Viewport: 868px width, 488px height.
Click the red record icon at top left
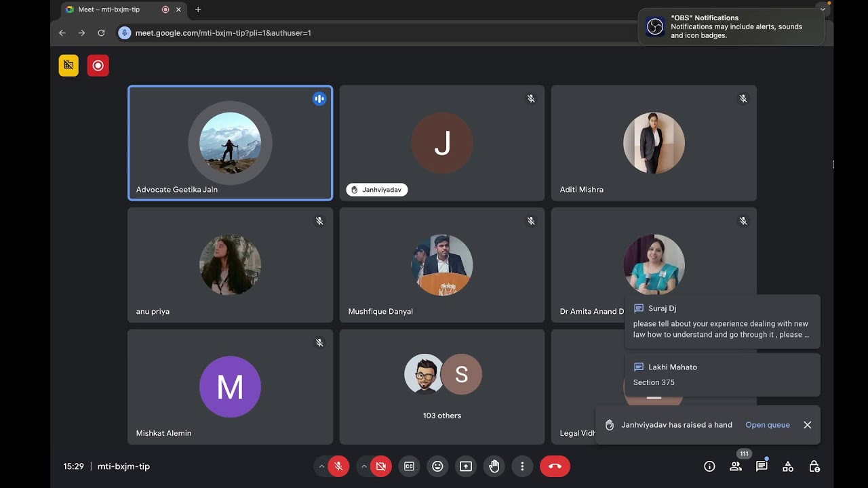[98, 65]
